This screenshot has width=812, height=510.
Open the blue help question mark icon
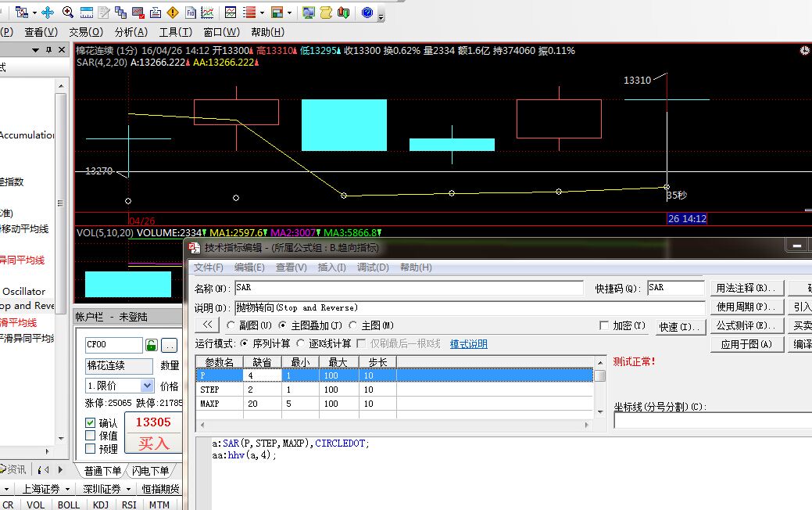click(x=367, y=13)
